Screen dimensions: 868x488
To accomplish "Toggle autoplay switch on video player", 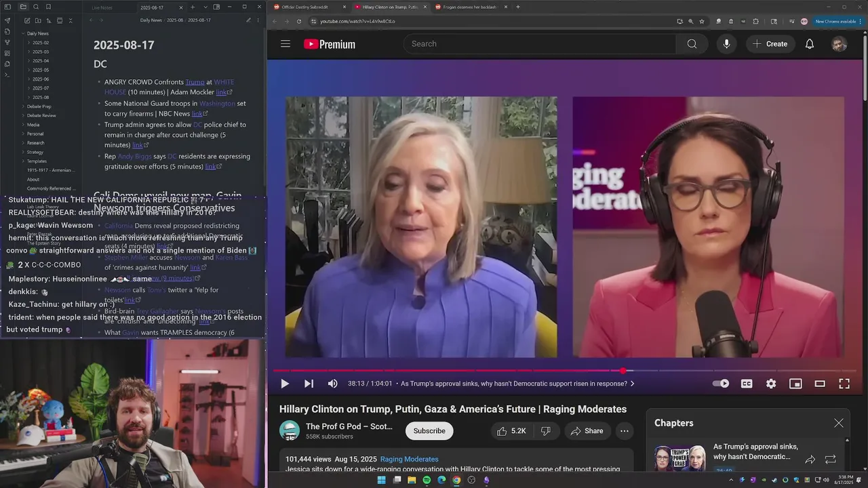I will point(721,384).
